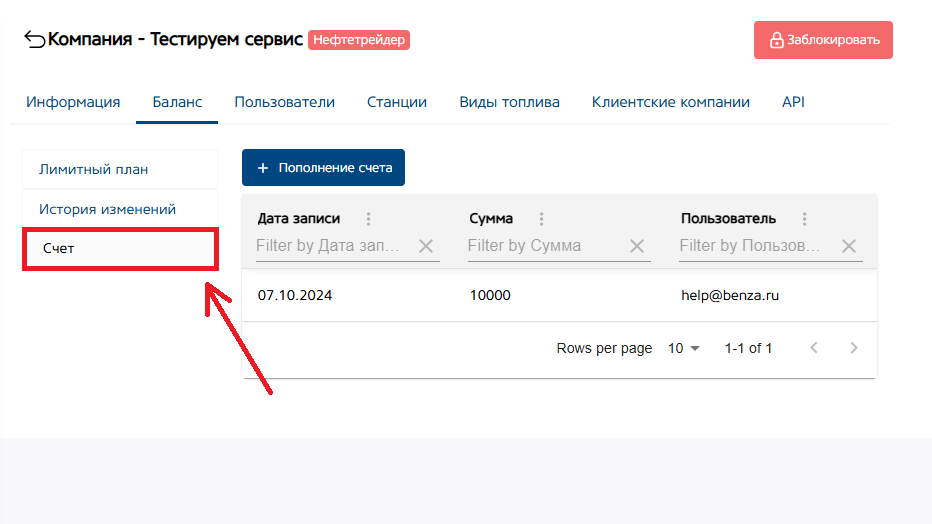Click the 10000 amount cell

pos(490,295)
